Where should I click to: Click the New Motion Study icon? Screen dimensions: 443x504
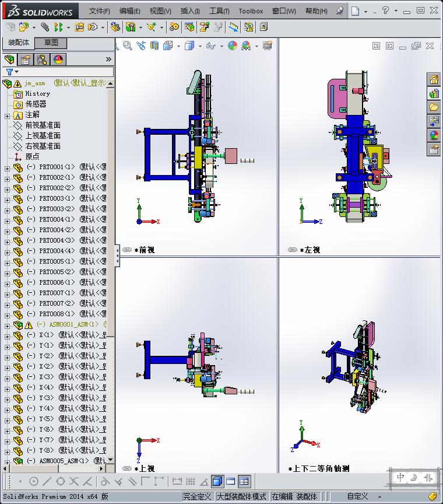[x=174, y=27]
